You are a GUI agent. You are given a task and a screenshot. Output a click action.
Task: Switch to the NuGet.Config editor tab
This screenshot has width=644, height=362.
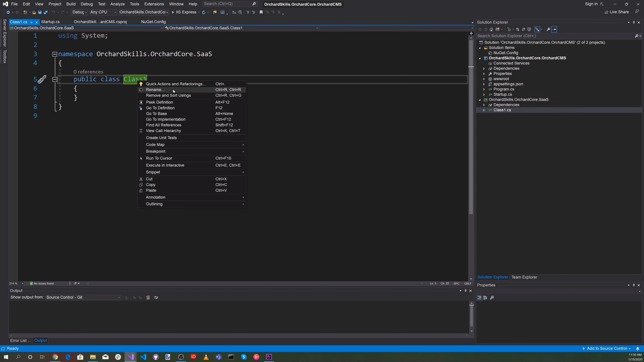(153, 22)
